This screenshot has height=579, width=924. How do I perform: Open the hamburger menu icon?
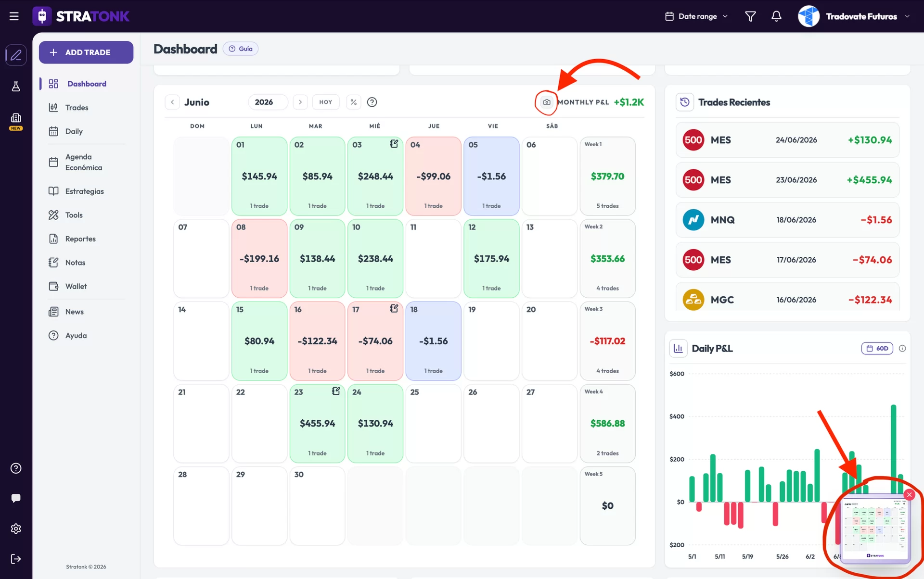tap(14, 16)
